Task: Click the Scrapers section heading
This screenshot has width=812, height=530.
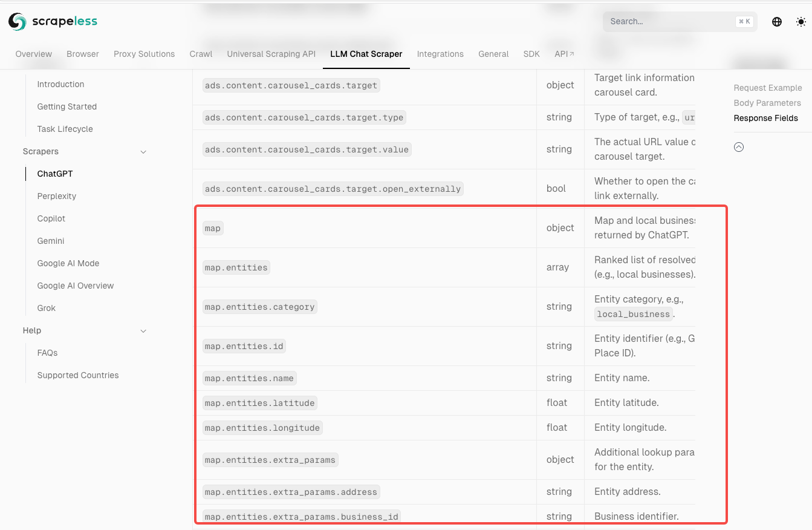Action: coord(41,151)
